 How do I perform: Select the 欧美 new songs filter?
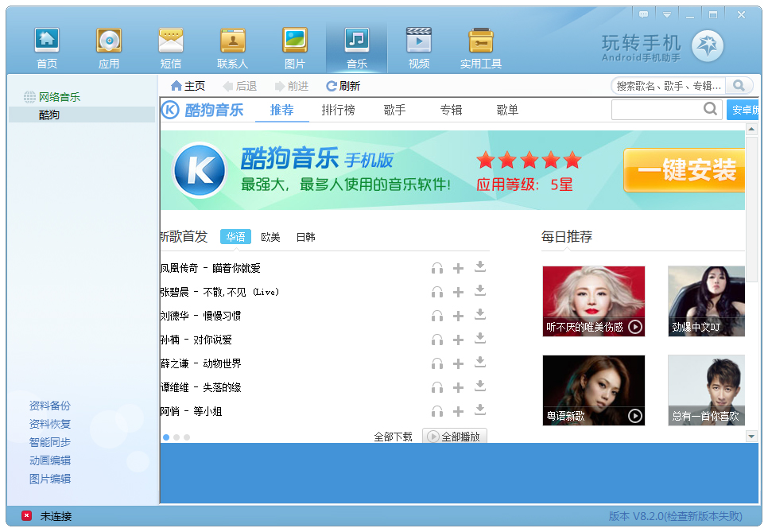point(270,237)
